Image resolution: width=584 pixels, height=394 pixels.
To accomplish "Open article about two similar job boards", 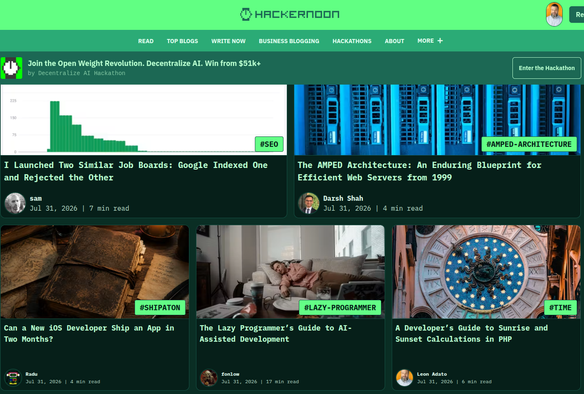I will (x=136, y=171).
